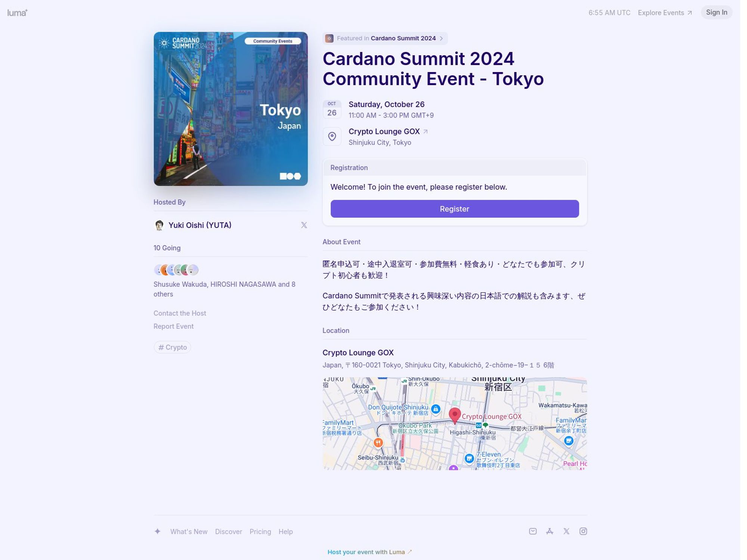747x560 pixels.
Task: Click the external link arrow for Host your event
Action: (x=409, y=552)
